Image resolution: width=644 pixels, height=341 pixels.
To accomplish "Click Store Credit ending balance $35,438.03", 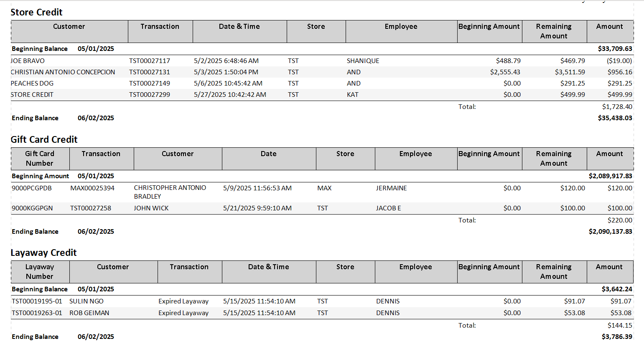I will 614,118.
